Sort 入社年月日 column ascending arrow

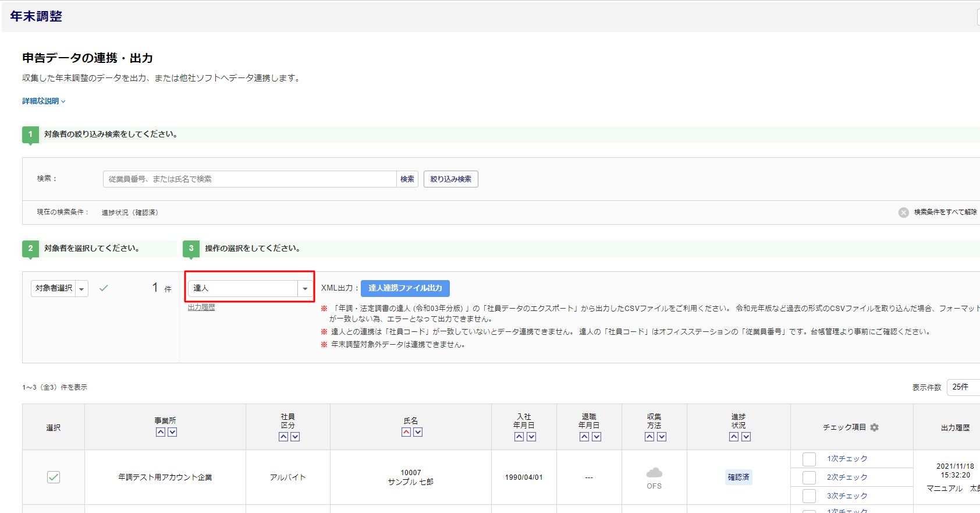tap(519, 437)
